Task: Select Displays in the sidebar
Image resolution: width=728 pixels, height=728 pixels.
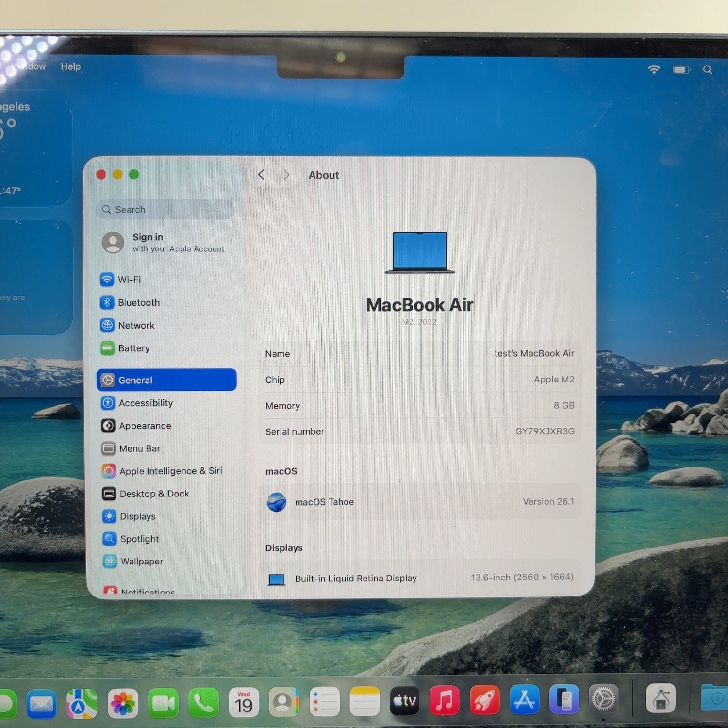Action: [x=137, y=516]
